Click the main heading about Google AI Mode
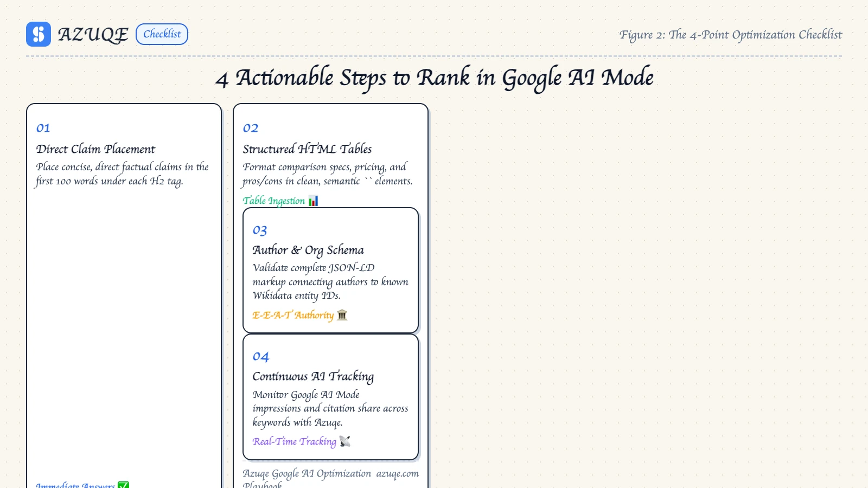This screenshot has width=868, height=488. pyautogui.click(x=434, y=78)
